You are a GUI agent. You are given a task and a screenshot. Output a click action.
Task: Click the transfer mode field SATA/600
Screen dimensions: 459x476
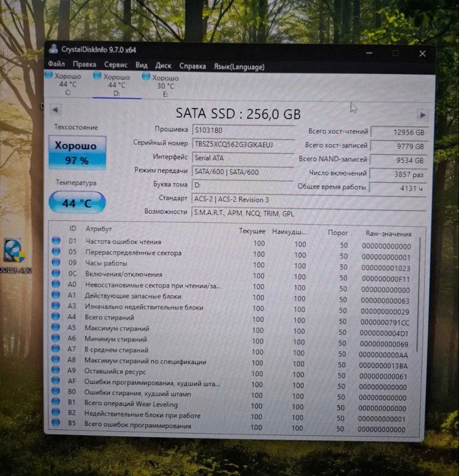click(x=243, y=172)
